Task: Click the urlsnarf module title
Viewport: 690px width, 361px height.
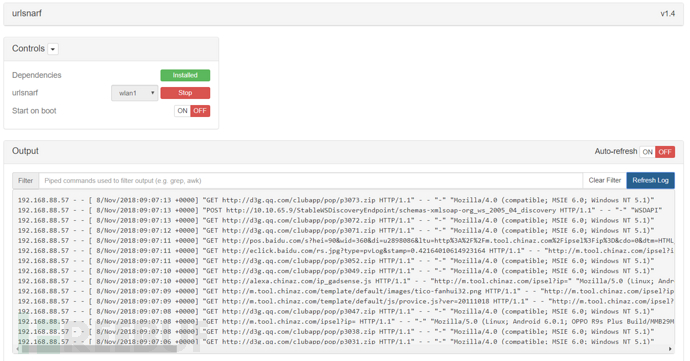Action: pos(26,13)
